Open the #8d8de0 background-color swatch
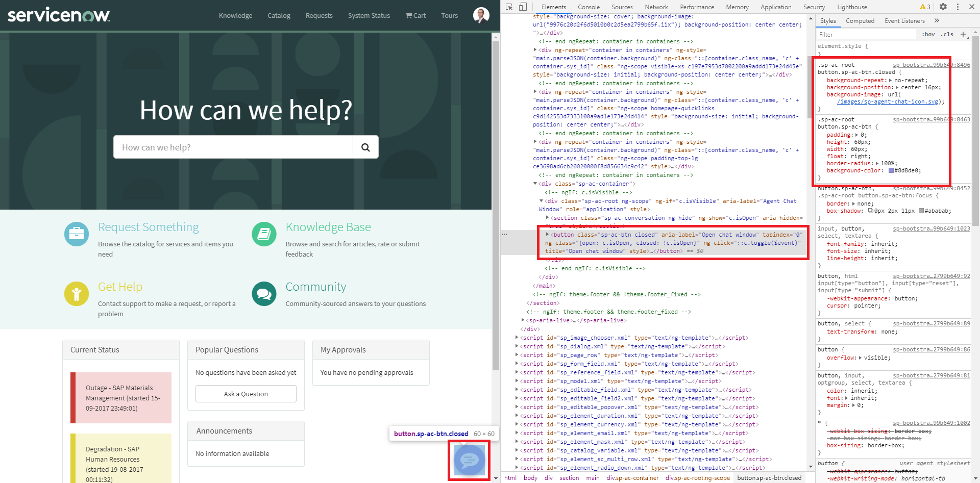This screenshot has height=483, width=980. pyautogui.click(x=891, y=170)
